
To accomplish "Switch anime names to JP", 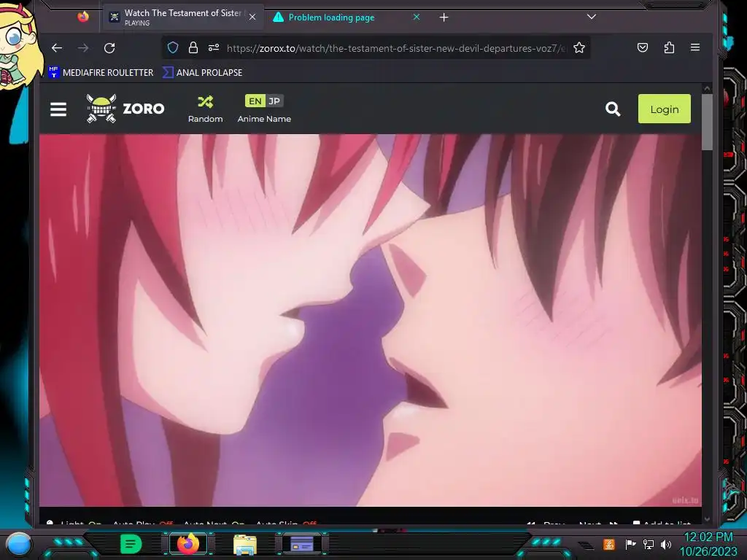I will coord(274,101).
